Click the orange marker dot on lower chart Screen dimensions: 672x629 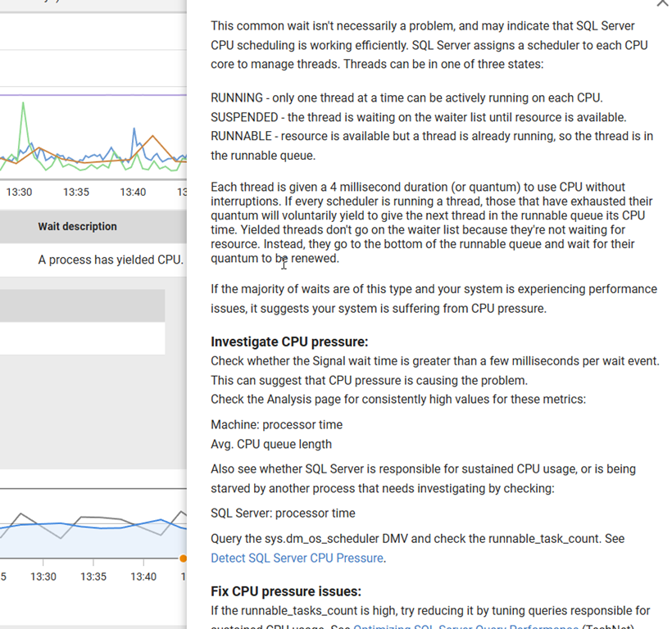(x=183, y=559)
